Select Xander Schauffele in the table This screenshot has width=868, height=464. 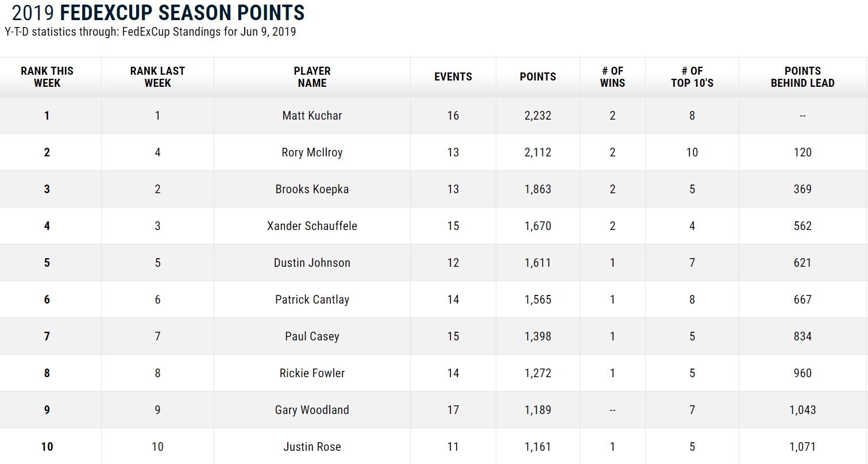[312, 226]
